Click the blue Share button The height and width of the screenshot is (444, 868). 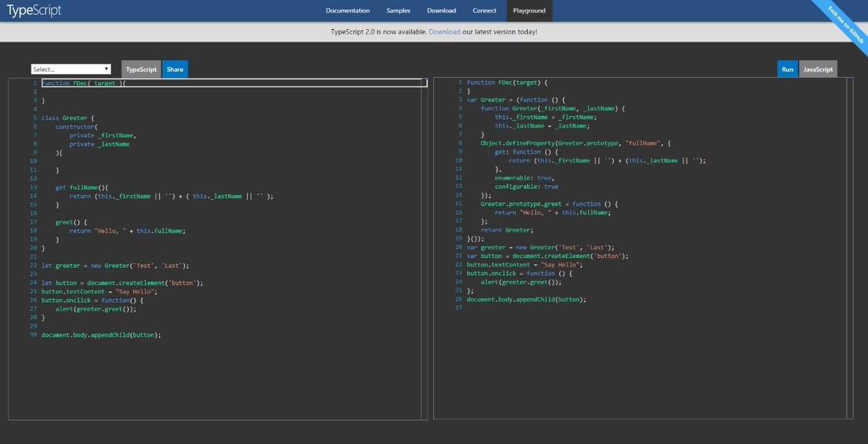pyautogui.click(x=175, y=69)
